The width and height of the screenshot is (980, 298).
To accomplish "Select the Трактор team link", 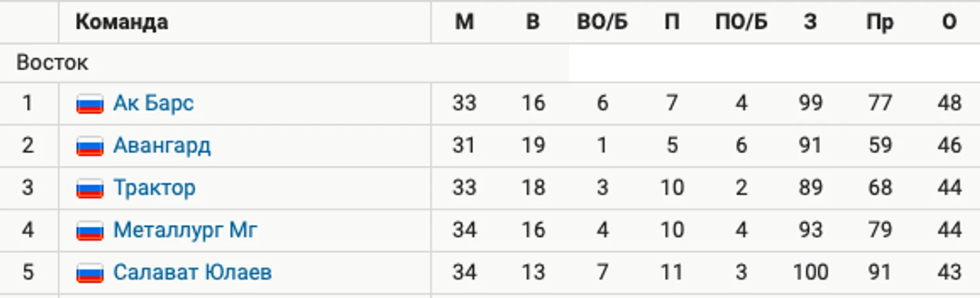I will point(154,188).
